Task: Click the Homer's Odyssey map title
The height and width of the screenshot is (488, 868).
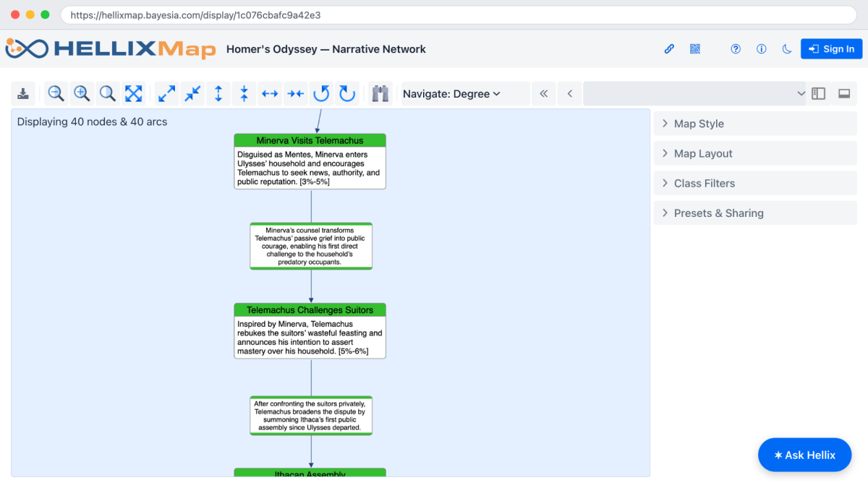Action: [x=326, y=49]
